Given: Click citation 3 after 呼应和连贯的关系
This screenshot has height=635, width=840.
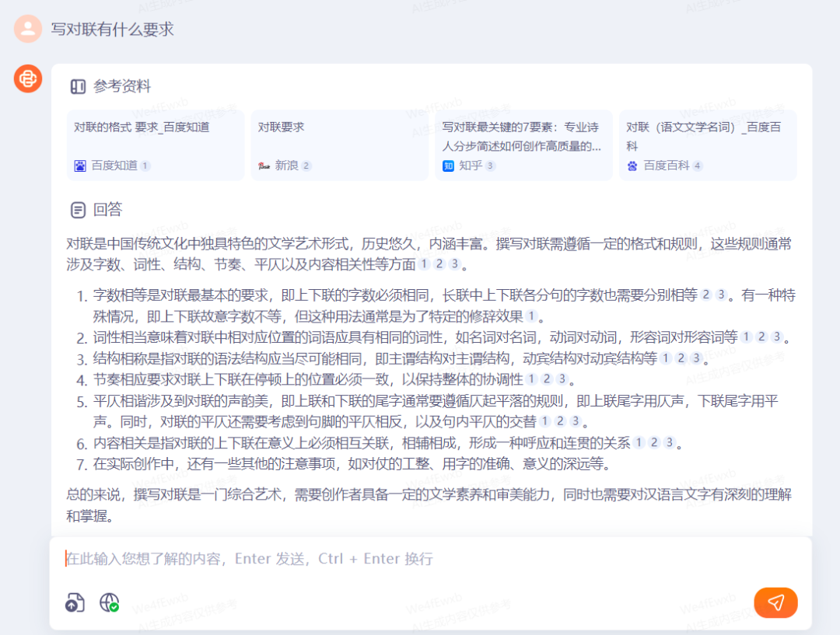Looking at the screenshot, I should (669, 442).
